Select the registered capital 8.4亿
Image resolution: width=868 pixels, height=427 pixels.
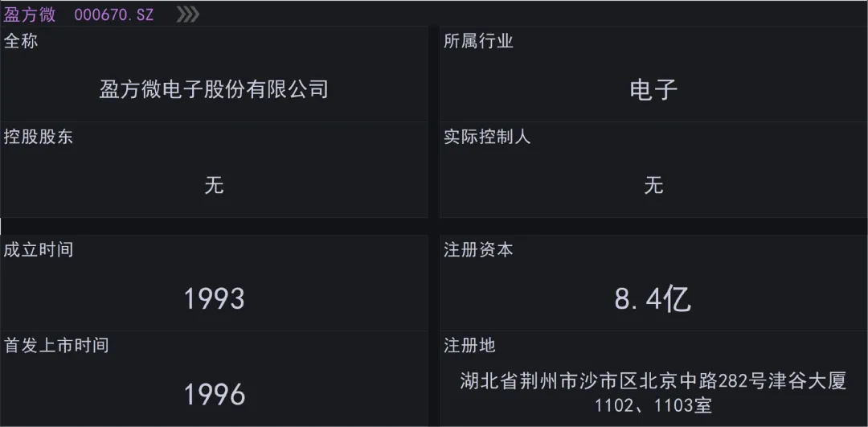[x=653, y=299]
